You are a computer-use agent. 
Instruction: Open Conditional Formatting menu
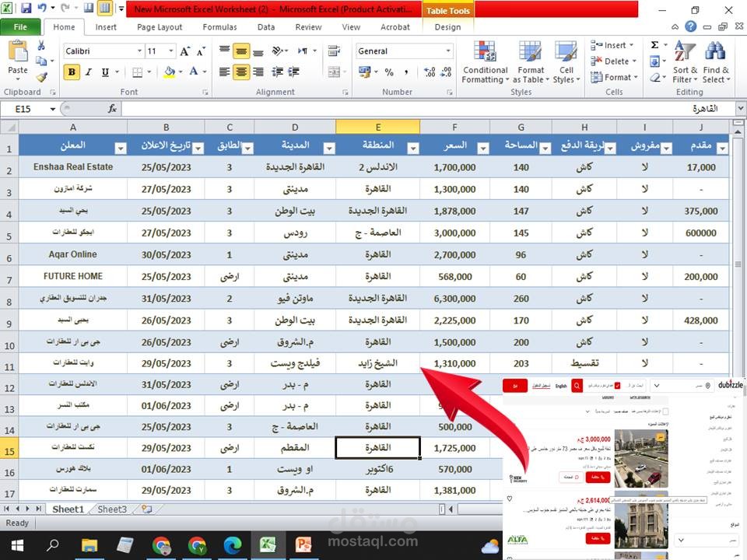(x=485, y=62)
